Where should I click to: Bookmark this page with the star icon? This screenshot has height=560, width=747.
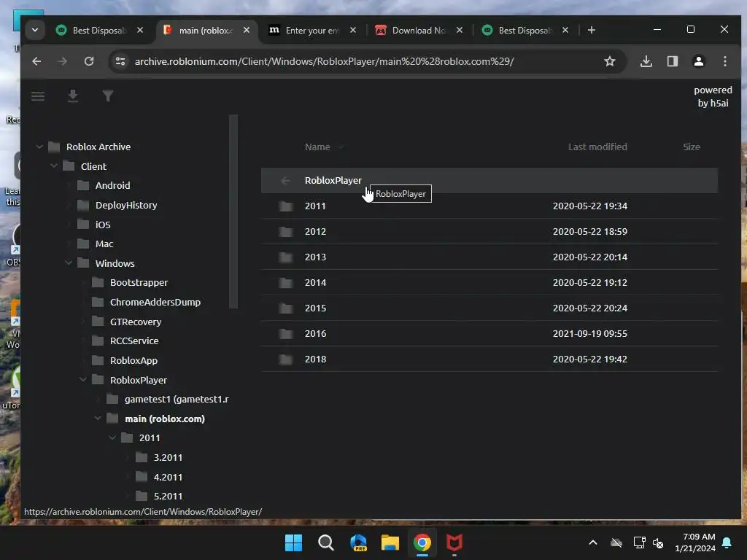coord(609,61)
